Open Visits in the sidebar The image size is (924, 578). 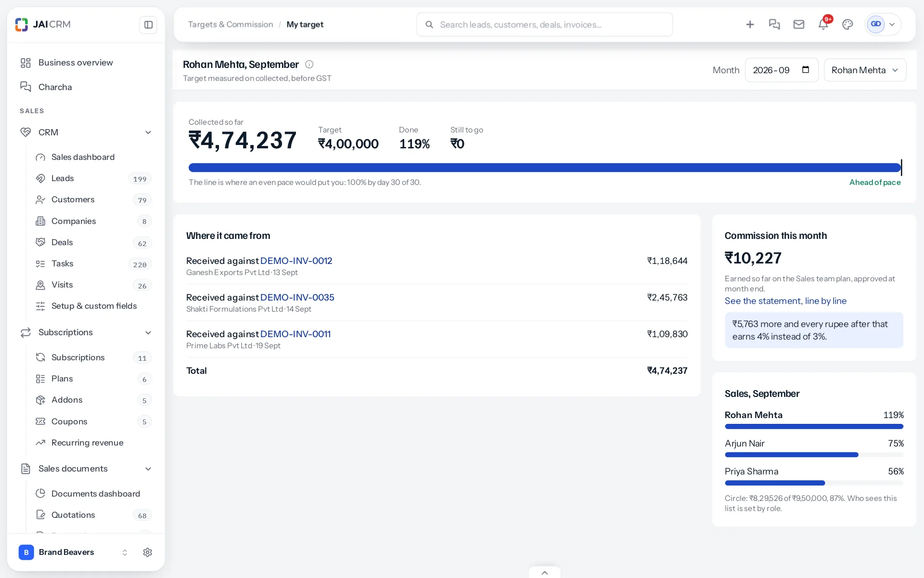(x=93, y=285)
